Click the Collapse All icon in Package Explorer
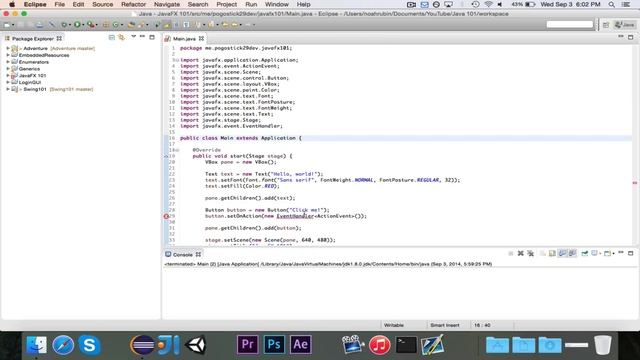 [x=111, y=38]
